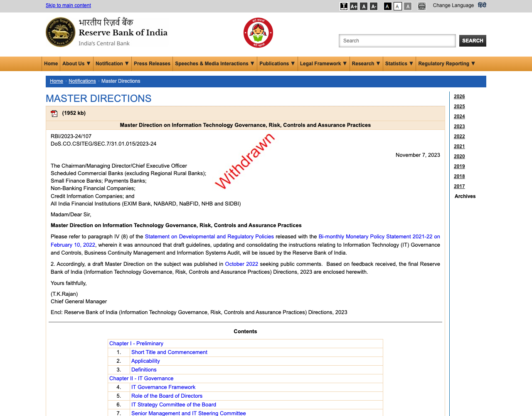Click the 'November 7, 2023' date text
This screenshot has width=532, height=416.
(x=418, y=155)
